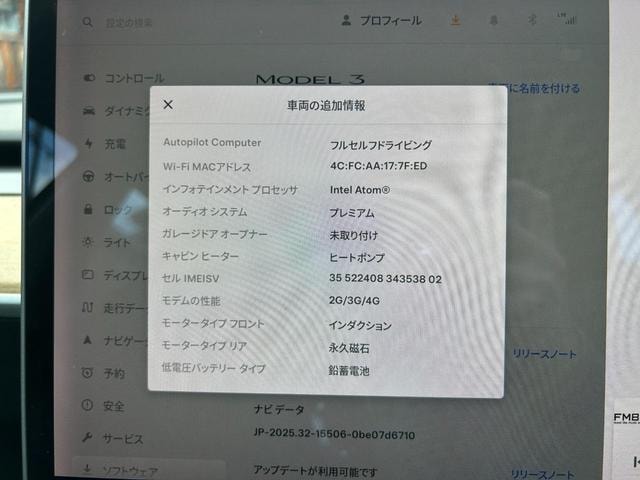The height and width of the screenshot is (480, 640).
Task: Tap the orange software download icon
Action: coord(456,20)
